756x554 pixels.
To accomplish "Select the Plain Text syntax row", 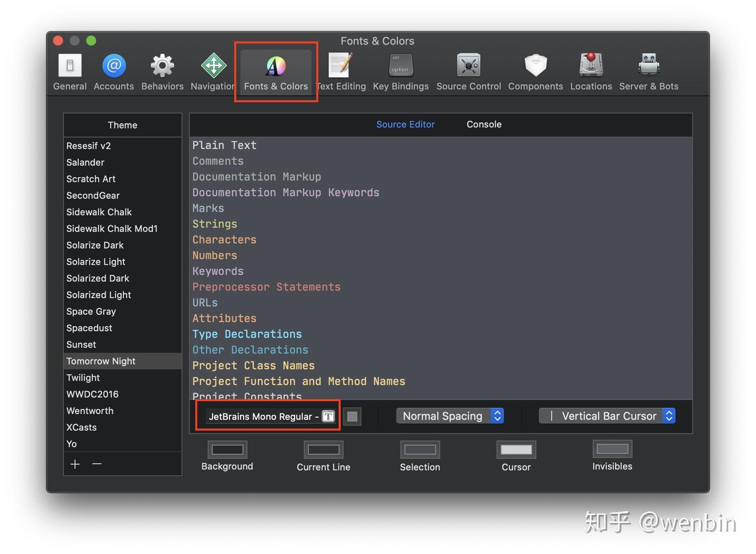I will (x=441, y=145).
